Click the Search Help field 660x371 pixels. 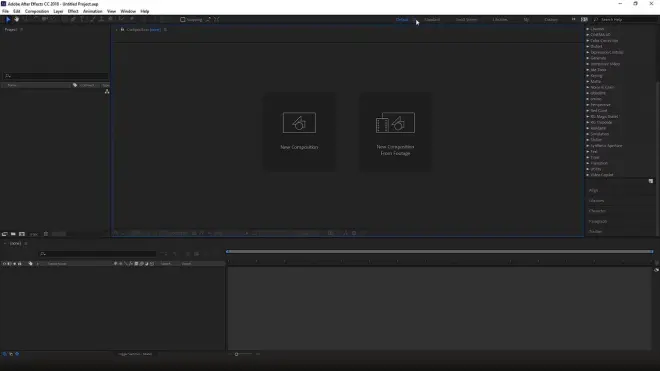pyautogui.click(x=626, y=20)
